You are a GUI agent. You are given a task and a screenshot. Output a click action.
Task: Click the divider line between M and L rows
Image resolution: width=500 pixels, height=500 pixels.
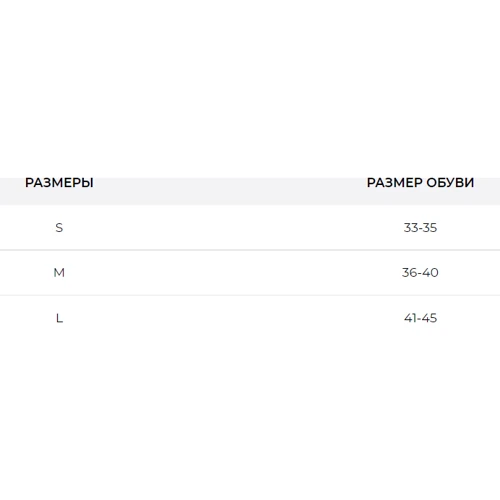click(x=250, y=295)
